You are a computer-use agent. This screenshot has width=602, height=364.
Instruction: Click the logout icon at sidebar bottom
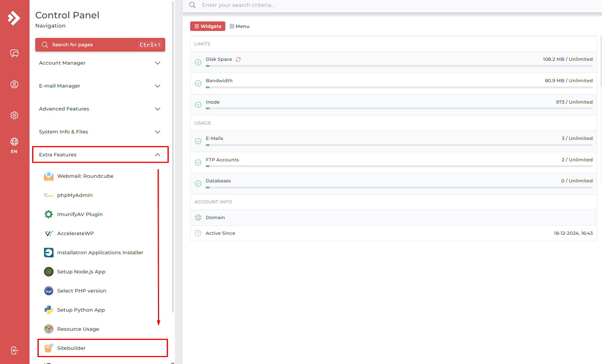(14, 350)
